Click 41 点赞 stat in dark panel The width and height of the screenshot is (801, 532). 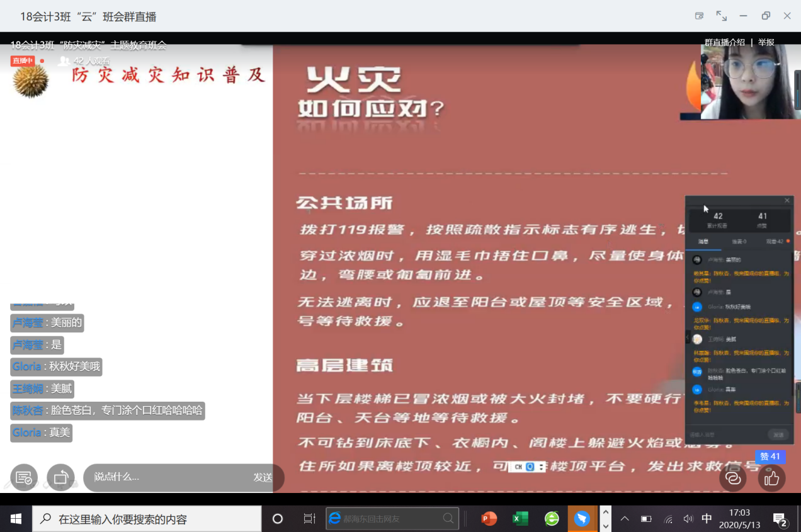coord(763,220)
